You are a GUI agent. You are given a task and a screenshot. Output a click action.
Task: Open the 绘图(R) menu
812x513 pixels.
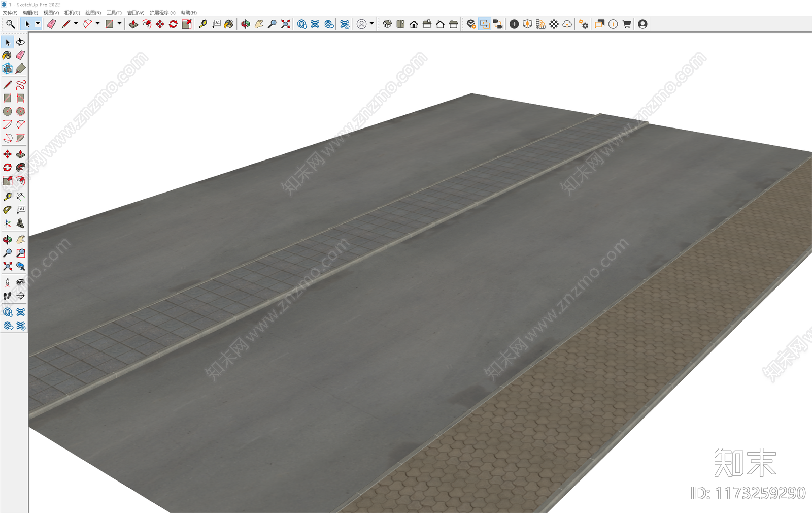(x=93, y=13)
